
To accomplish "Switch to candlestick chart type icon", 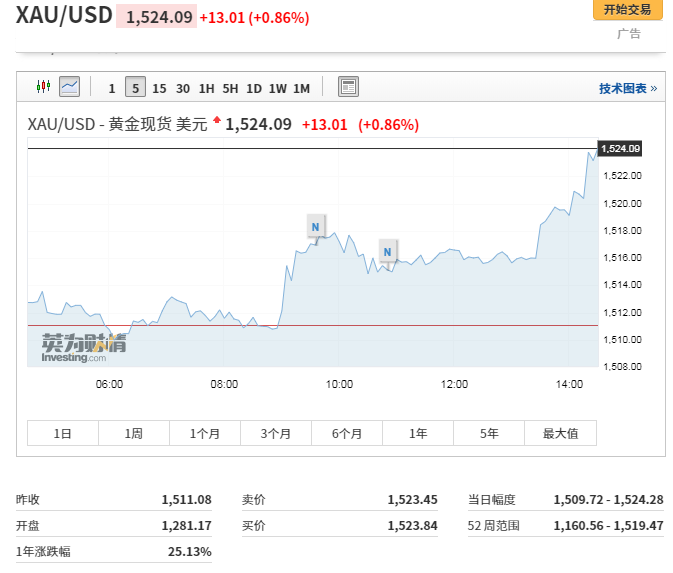I will (42, 87).
